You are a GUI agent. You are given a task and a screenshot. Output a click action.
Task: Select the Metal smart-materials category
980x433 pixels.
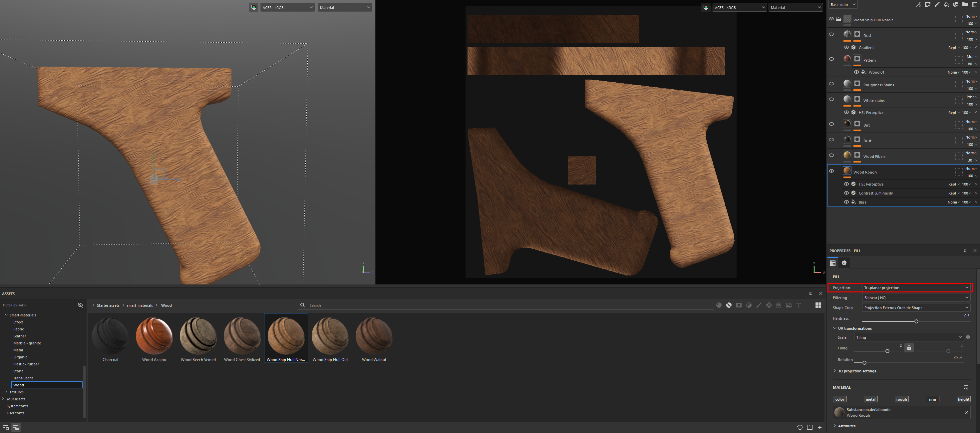pos(18,350)
